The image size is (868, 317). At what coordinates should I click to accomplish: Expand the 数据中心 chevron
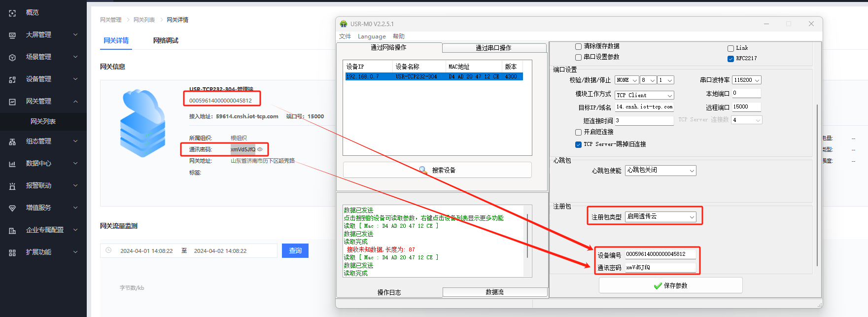tap(75, 163)
